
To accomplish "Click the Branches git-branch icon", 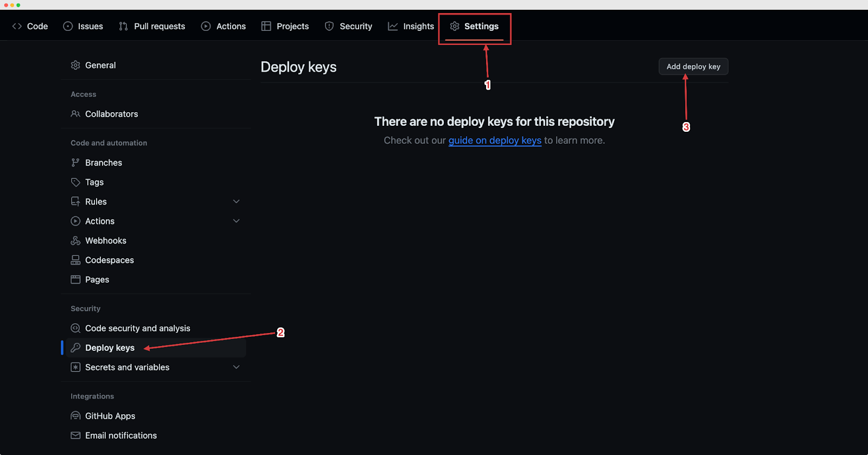I will (75, 163).
